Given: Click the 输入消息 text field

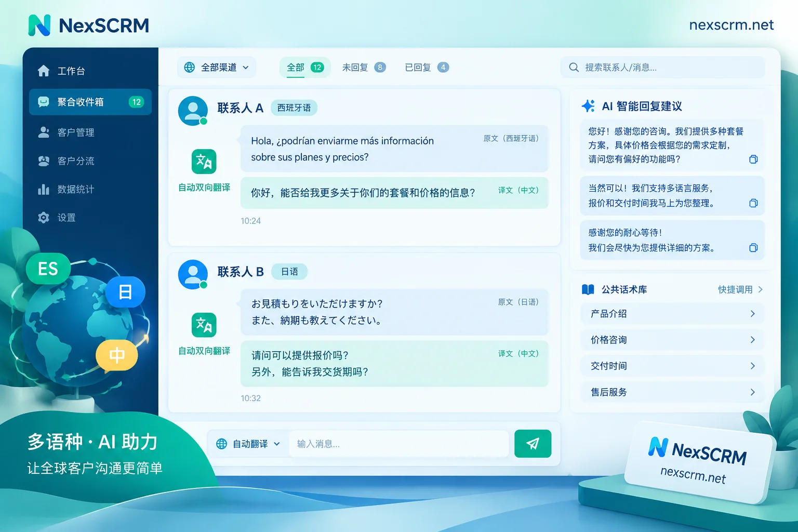Looking at the screenshot, I should pyautogui.click(x=399, y=444).
